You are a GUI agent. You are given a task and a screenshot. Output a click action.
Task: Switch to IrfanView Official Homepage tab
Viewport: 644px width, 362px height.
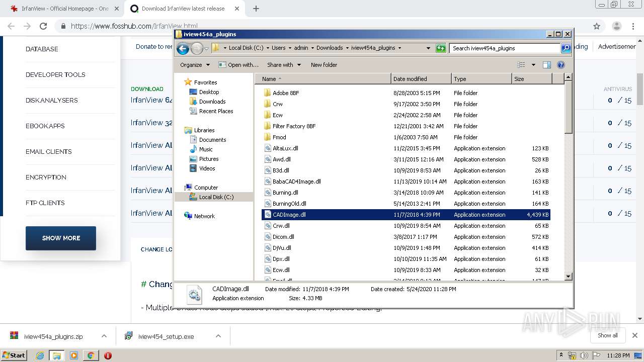coord(65,9)
